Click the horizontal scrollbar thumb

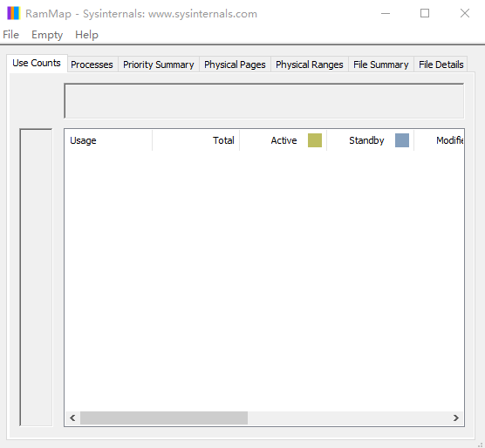pyautogui.click(x=164, y=418)
